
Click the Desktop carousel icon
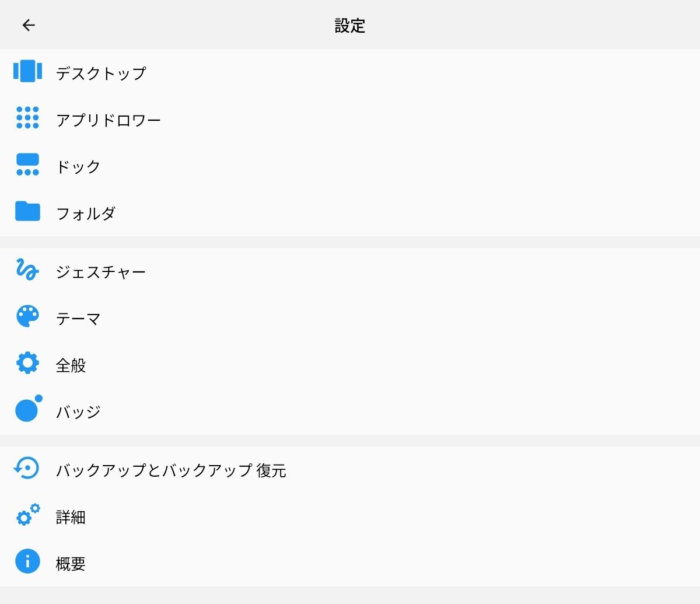point(27,71)
